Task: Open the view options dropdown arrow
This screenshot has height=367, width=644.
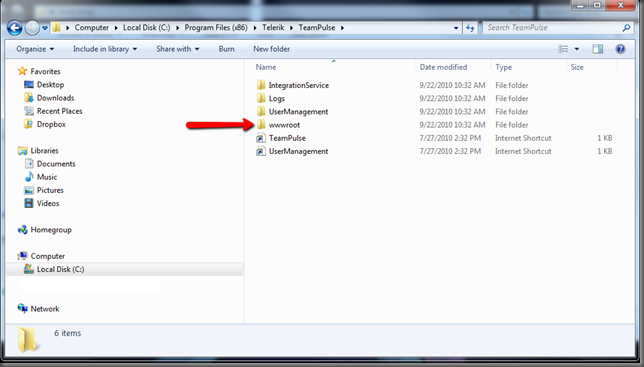Action: pos(577,49)
